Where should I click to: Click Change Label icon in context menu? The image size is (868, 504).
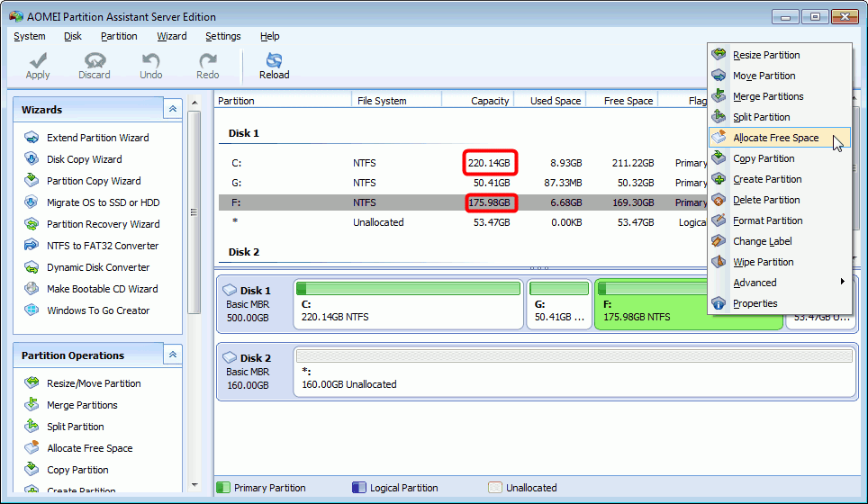coord(719,241)
